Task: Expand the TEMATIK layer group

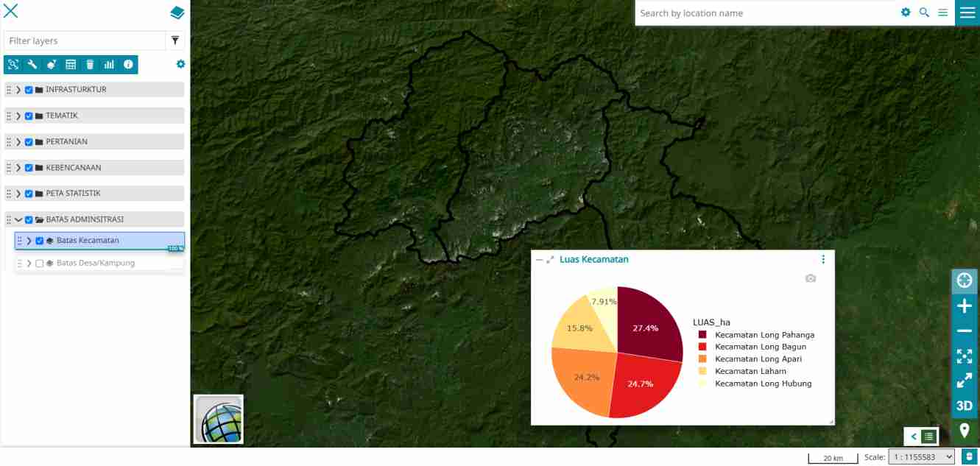Action: 18,116
